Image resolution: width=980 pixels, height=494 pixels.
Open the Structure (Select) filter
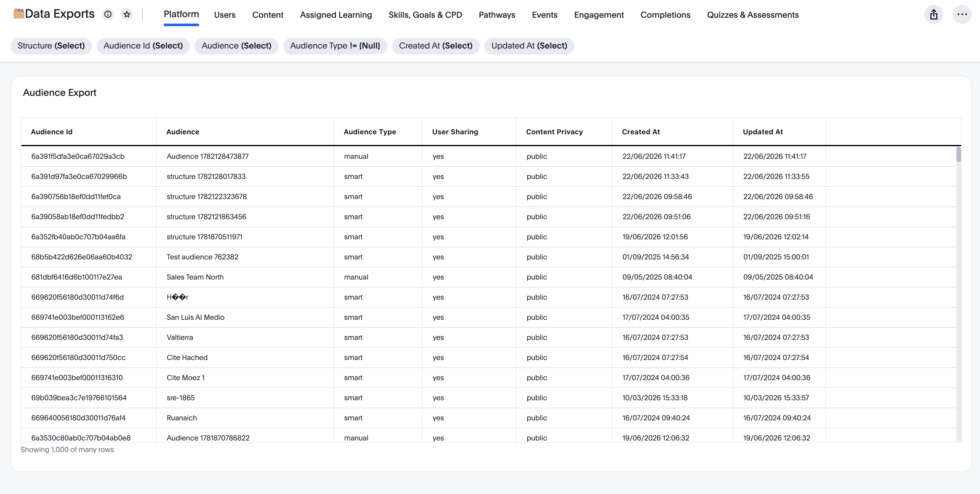(x=51, y=46)
